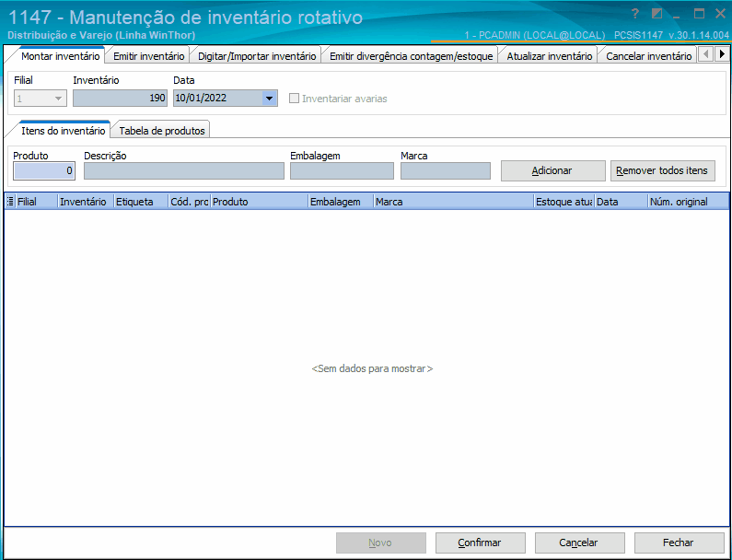Focus the Produto code input field
Viewport: 732px width, 560px height.
tap(44, 171)
